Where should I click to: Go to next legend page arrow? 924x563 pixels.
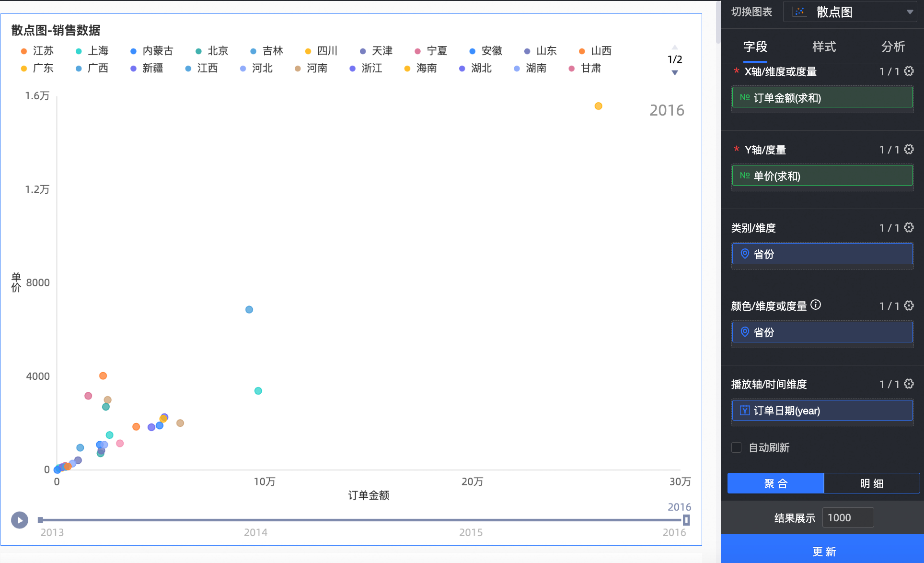coord(675,73)
